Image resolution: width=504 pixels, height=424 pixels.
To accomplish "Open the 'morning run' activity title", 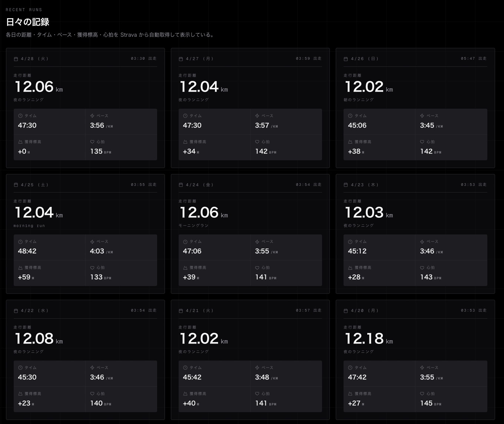I will click(x=29, y=226).
